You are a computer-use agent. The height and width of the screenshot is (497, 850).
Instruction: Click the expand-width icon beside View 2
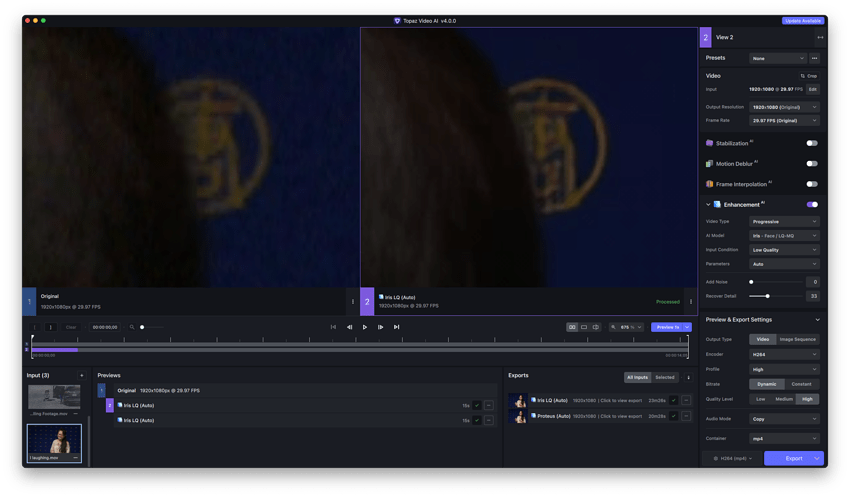820,37
